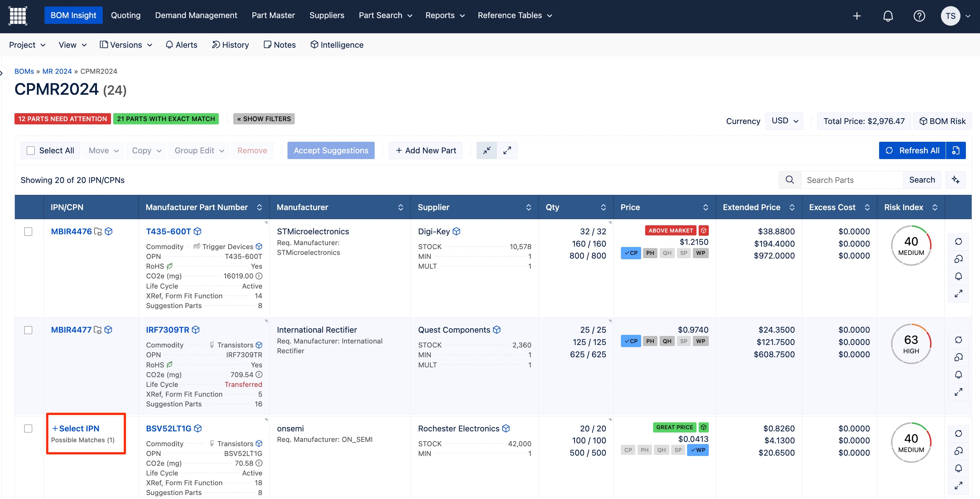Expand the Part Search menu
The image size is (980, 499).
tap(385, 16)
